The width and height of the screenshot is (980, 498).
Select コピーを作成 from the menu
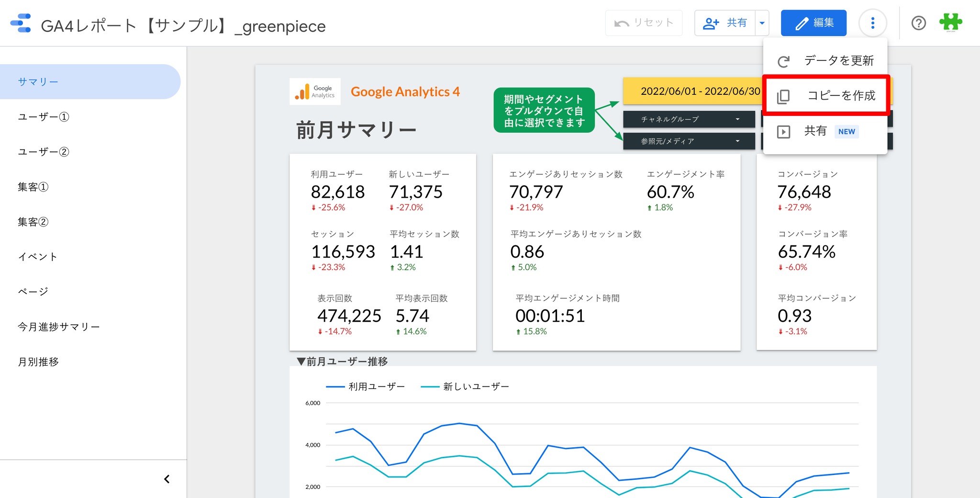[826, 96]
